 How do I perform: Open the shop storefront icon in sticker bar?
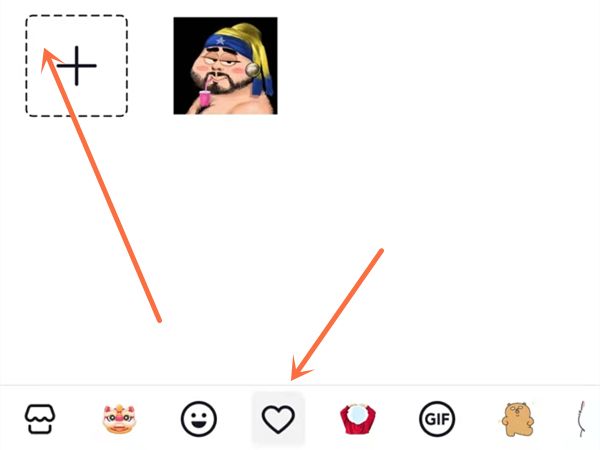click(x=40, y=419)
